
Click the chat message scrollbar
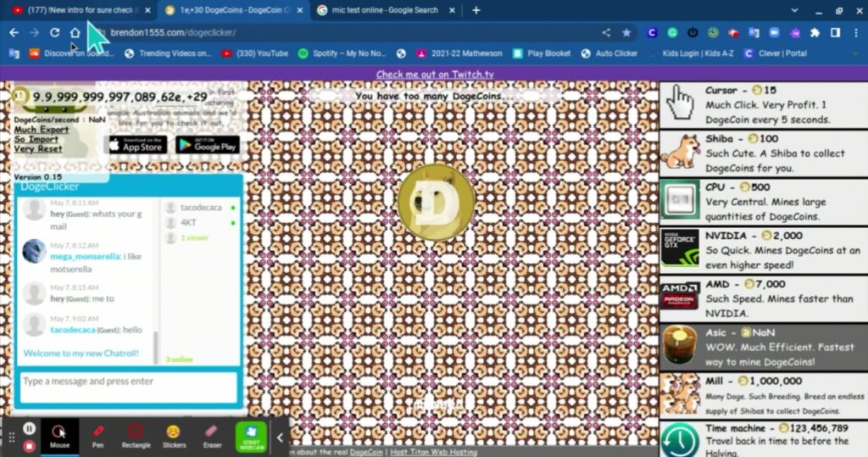[156, 346]
